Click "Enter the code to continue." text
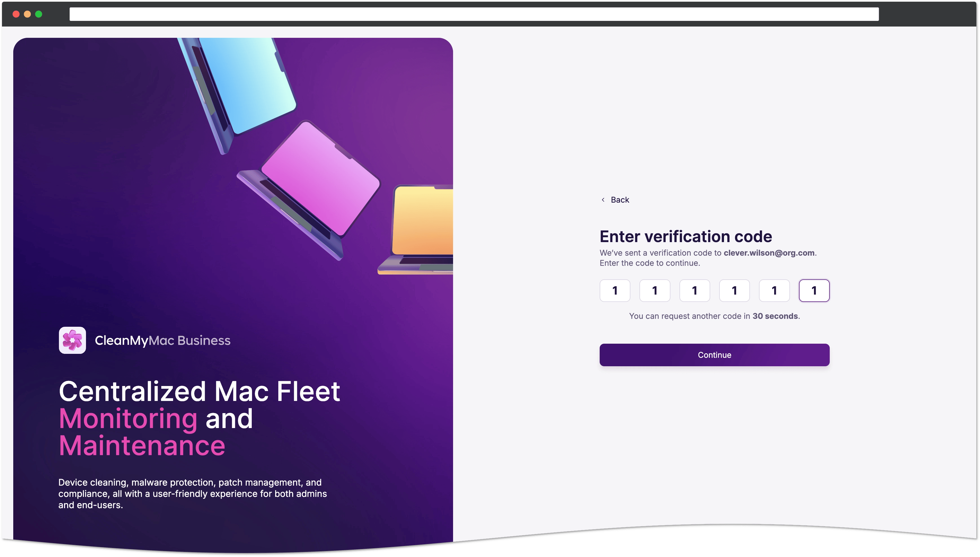Screen dimensions: 980x557 coord(649,263)
